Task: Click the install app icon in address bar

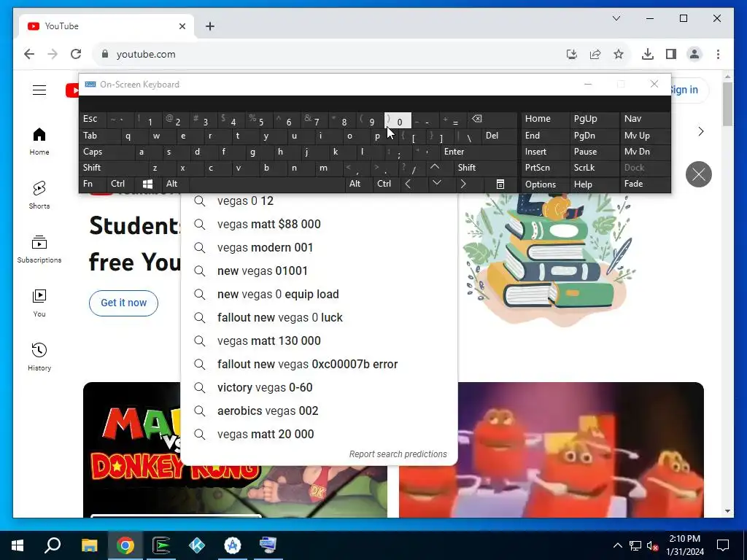Action: pyautogui.click(x=572, y=54)
